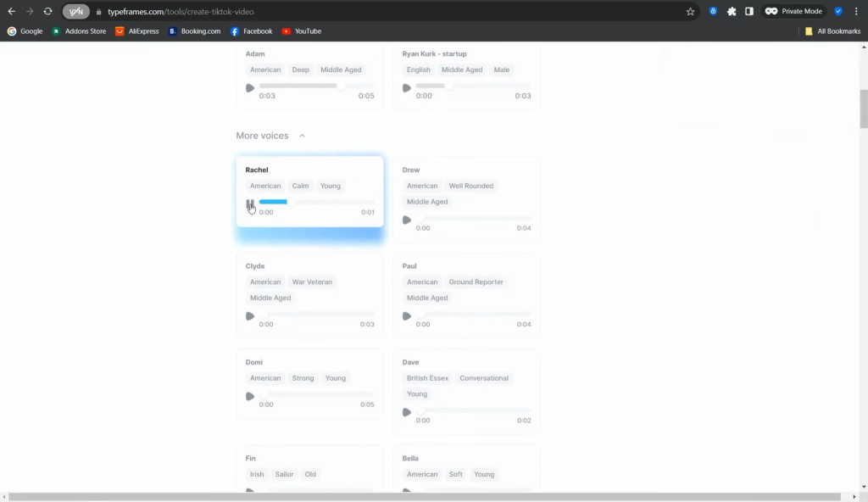Select the Adam voice card name
This screenshot has height=502, width=868.
click(255, 53)
